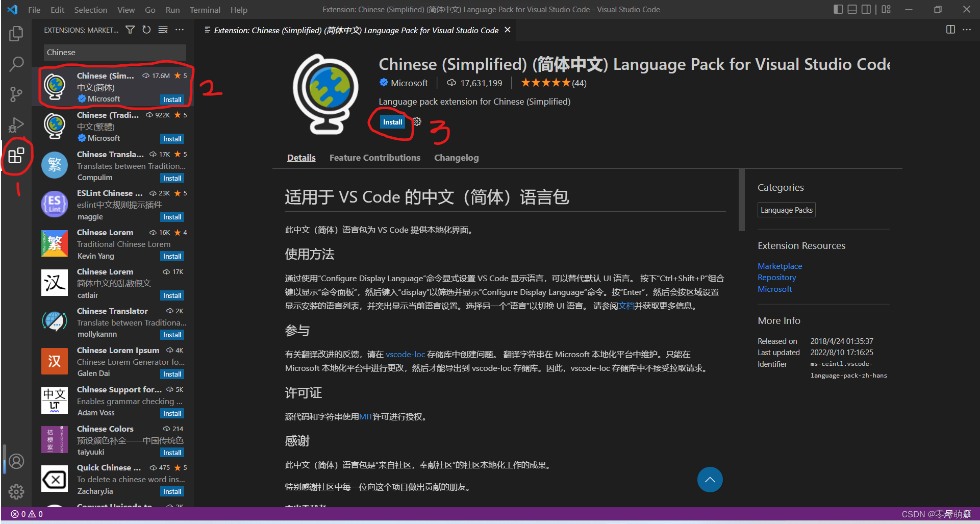Install Chinese Colors by taiyuuki
Viewport: 980px width, 524px height.
(172, 453)
